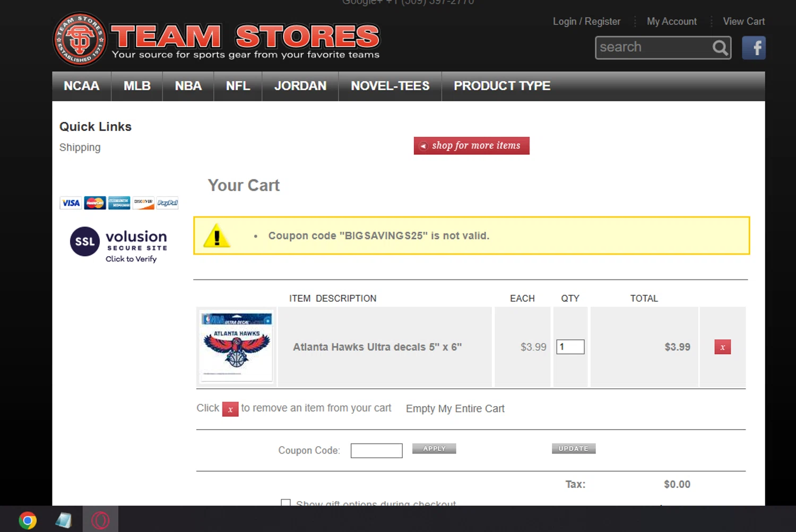Image resolution: width=796 pixels, height=532 pixels.
Task: Click the 'Your Cart' heading
Action: [x=244, y=186]
